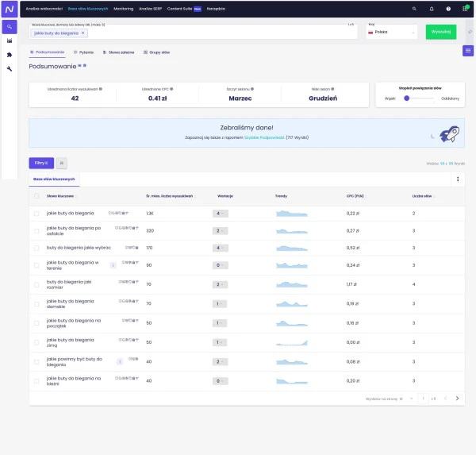
Task: Click the purple hamburger menu button on right
Action: pos(468,51)
